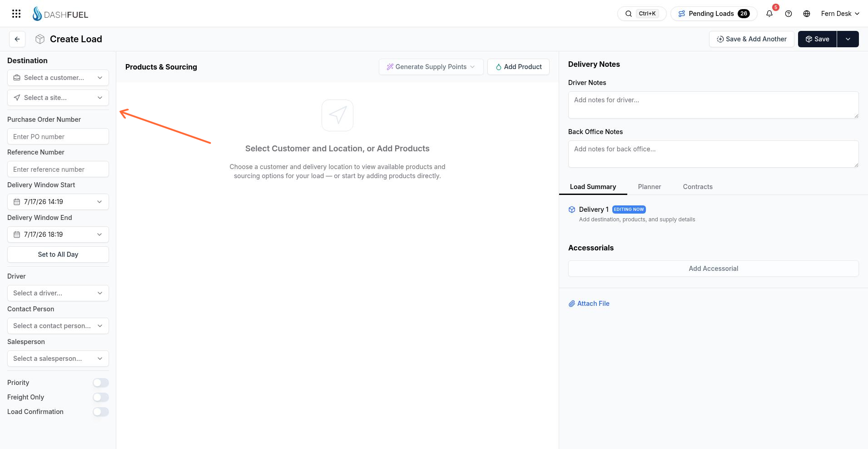Click the Delivery Window End calendar icon
The width and height of the screenshot is (868, 449).
(x=17, y=234)
